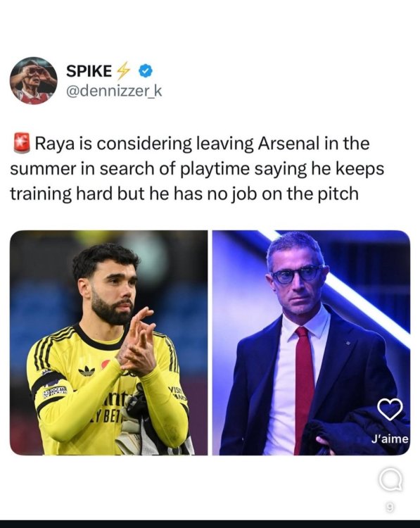420x528 pixels.
Task: Visit the @dennizzer_k handle
Action: tap(114, 91)
